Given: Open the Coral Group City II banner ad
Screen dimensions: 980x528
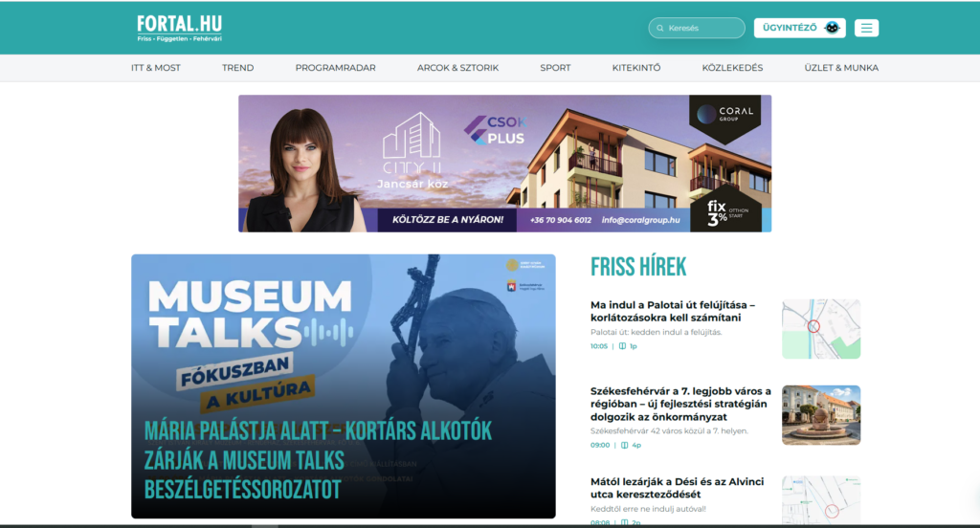Looking at the screenshot, I should [505, 163].
